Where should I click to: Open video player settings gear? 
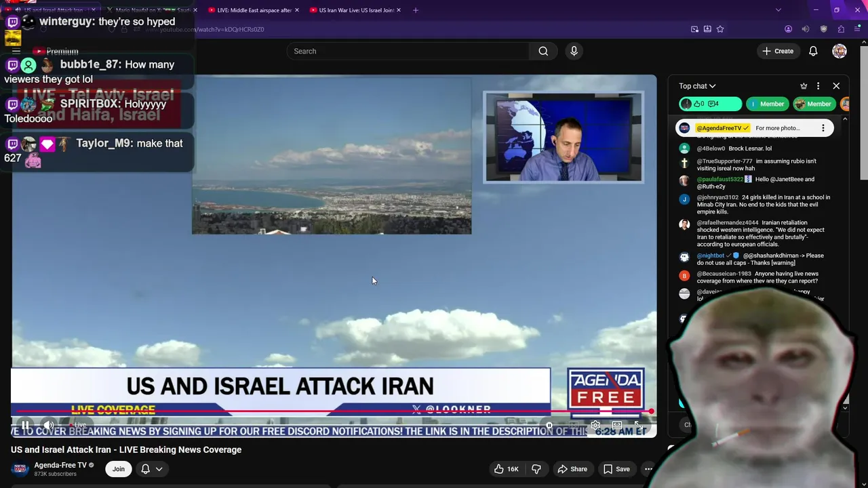pyautogui.click(x=595, y=426)
